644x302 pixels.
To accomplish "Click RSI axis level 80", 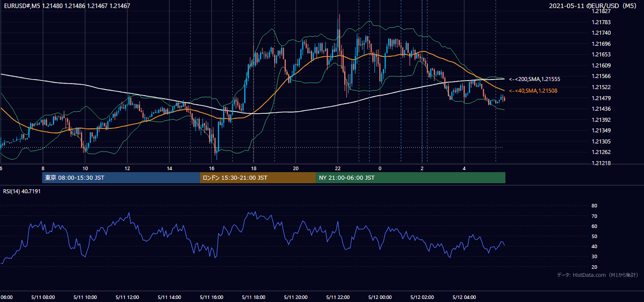I will pos(594,206).
